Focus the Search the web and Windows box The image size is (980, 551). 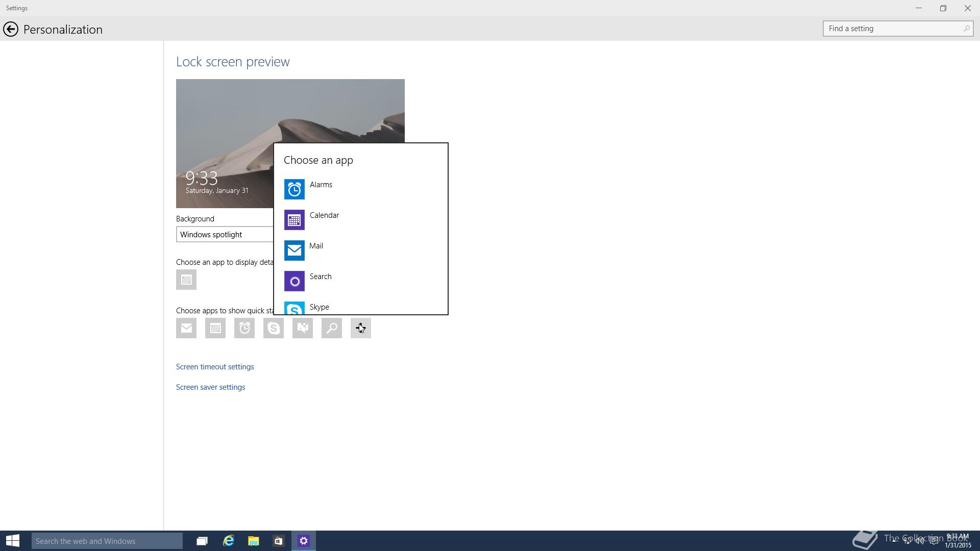107,541
